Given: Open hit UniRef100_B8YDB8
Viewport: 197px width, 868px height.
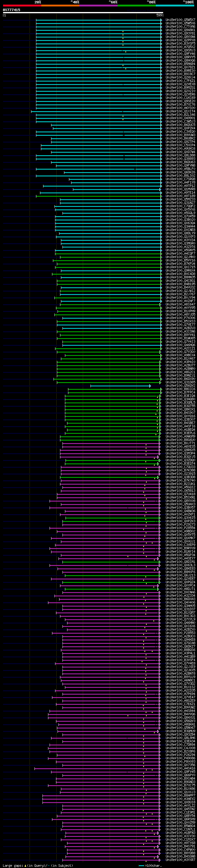Looking at the screenshot, I should [180, 853].
